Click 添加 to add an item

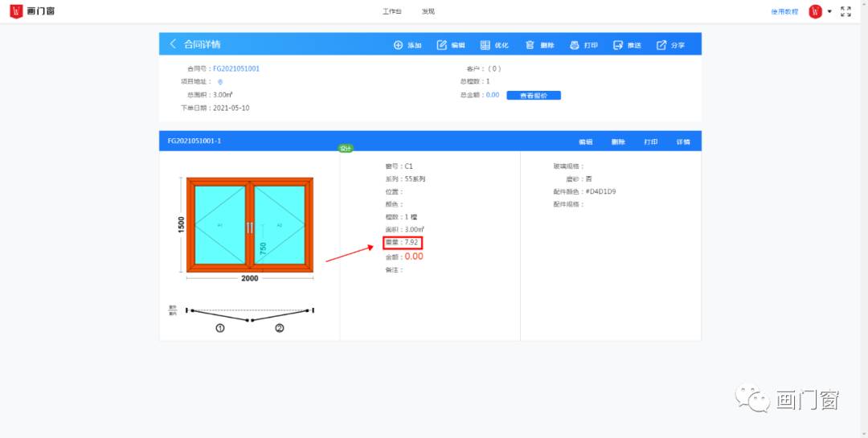pyautogui.click(x=407, y=45)
